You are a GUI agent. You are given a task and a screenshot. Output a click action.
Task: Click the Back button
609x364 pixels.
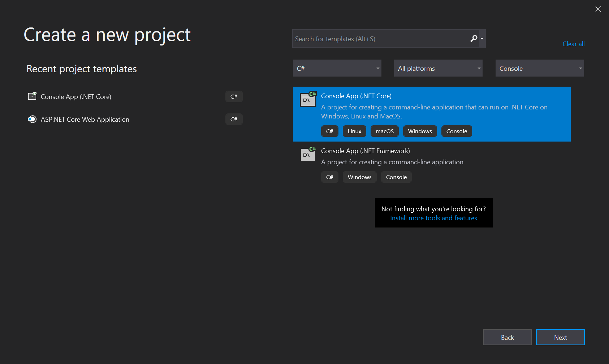[x=507, y=337]
